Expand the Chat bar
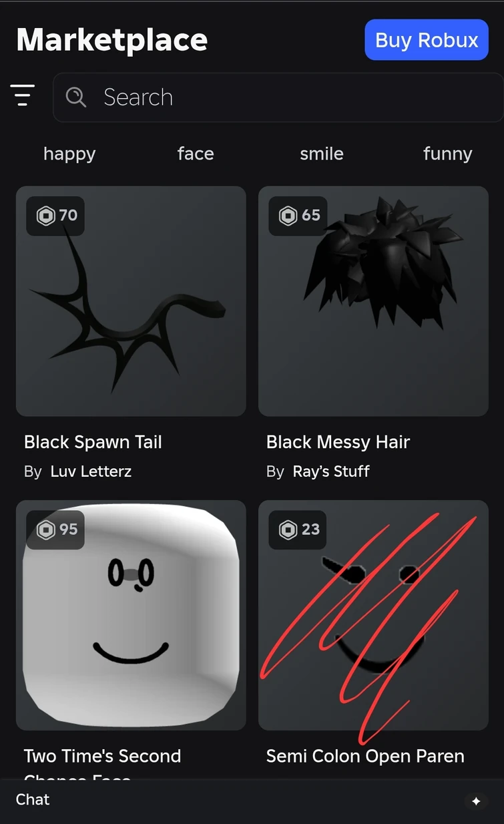The image size is (504, 824). click(252, 800)
